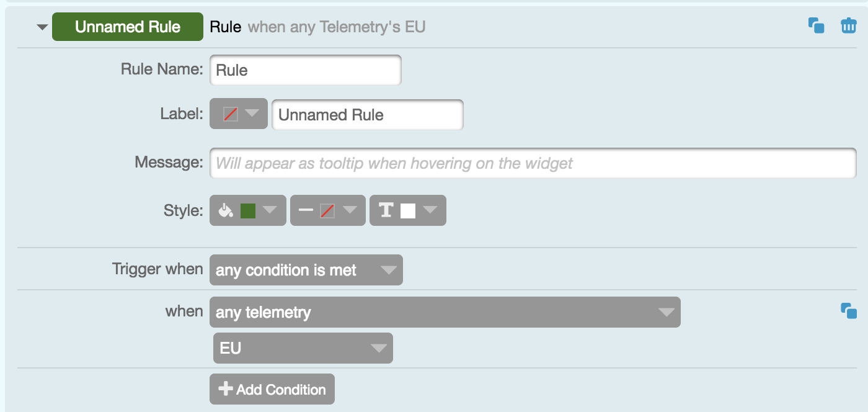This screenshot has width=868, height=412.
Task: Open the EU field dropdown
Action: coord(303,348)
